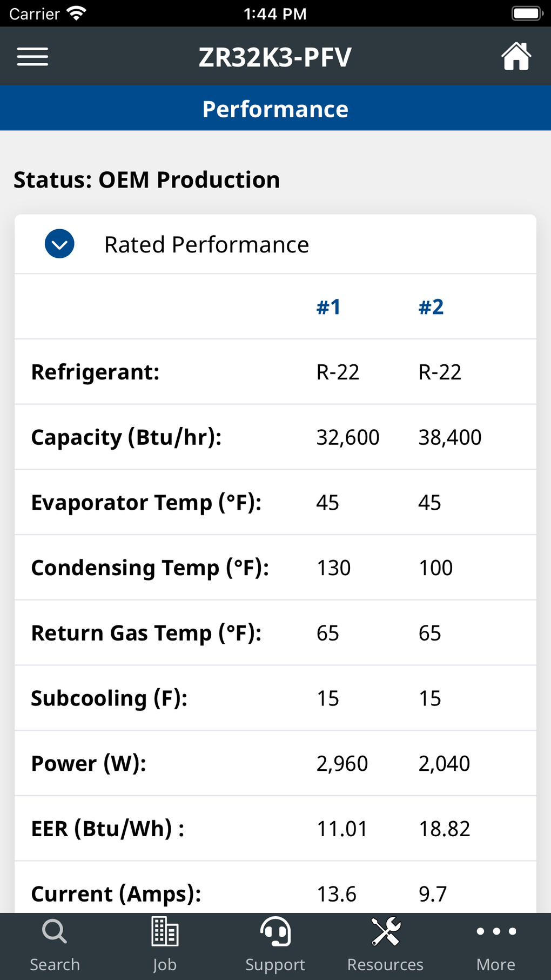551x980 pixels.
Task: Tap the Power (W) row label
Action: 89,763
